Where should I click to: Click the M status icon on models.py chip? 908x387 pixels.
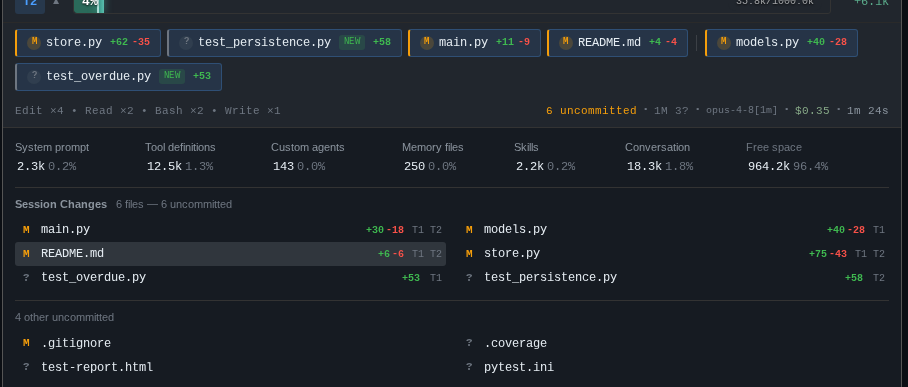click(724, 42)
